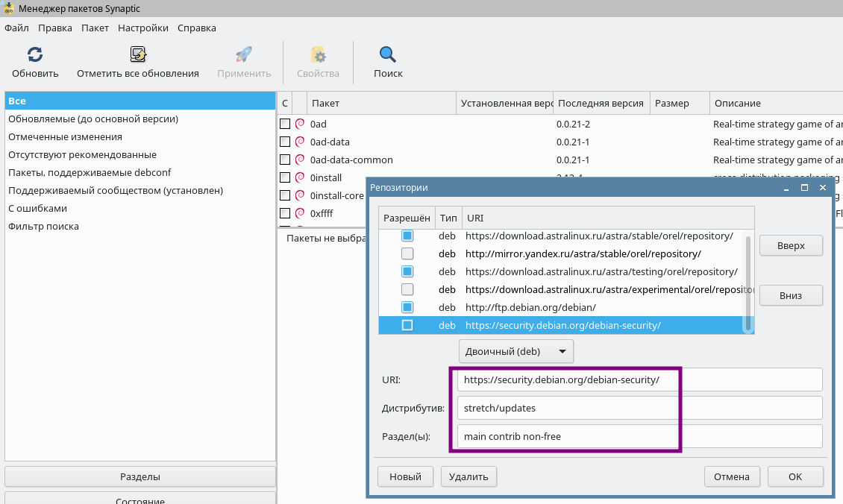This screenshot has width=843, height=504.
Task: Select Пакеты, поддерживаемые debconf filter
Action: coord(140,172)
